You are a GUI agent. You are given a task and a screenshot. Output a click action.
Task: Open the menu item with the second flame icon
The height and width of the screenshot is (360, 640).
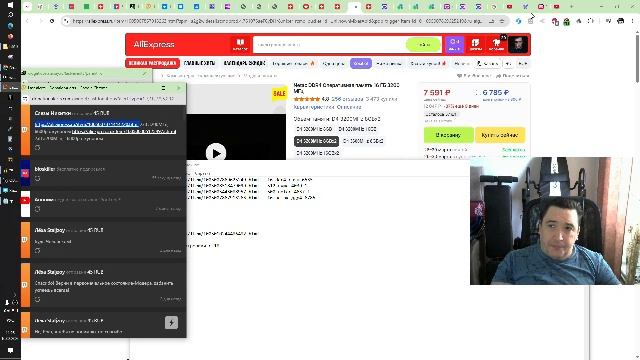[428, 64]
